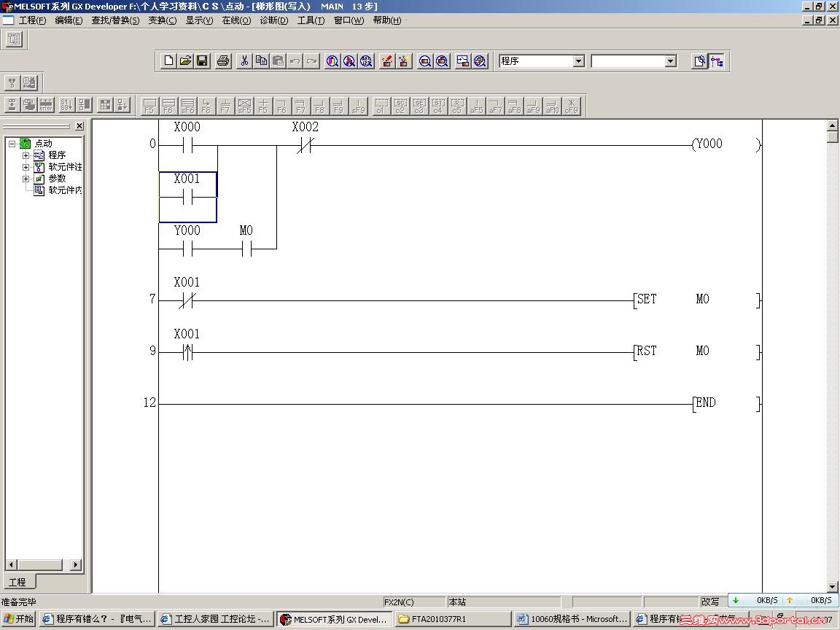Viewport: 840px width, 630px height.
Task: Select the X002 normally-closed contact
Action: 305,144
